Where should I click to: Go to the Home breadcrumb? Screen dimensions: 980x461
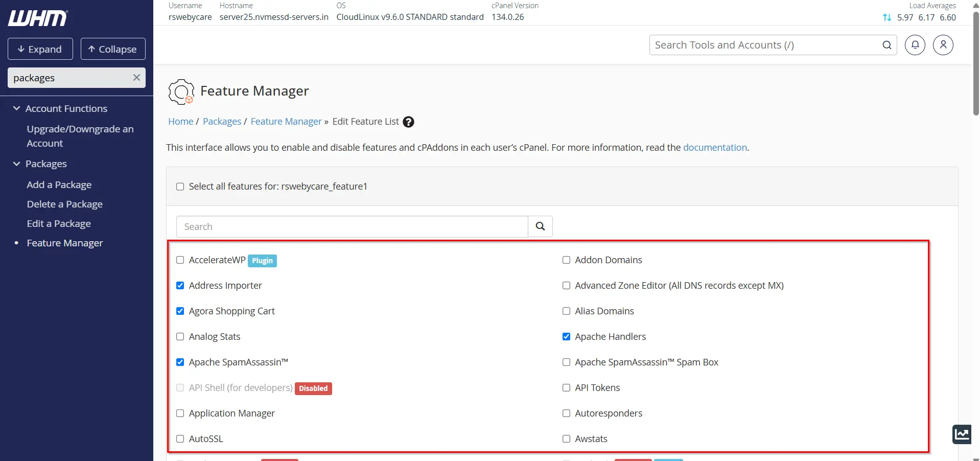pos(181,122)
